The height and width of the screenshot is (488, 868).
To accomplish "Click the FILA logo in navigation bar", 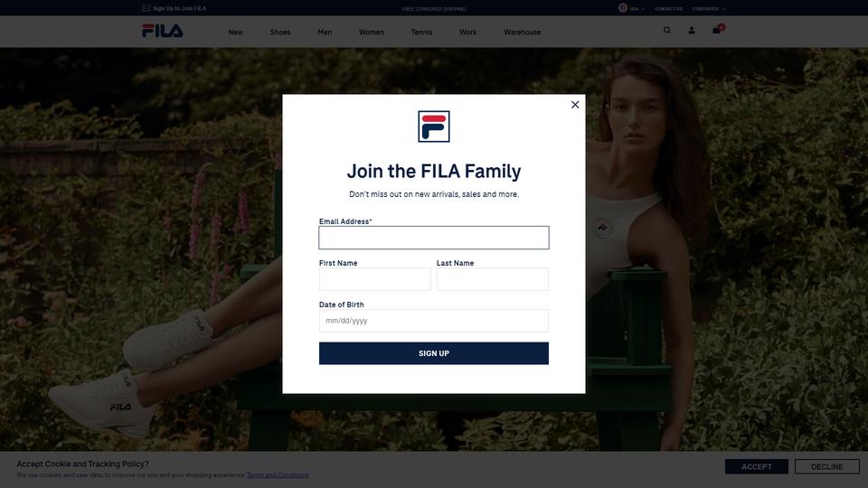I will [x=162, y=31].
